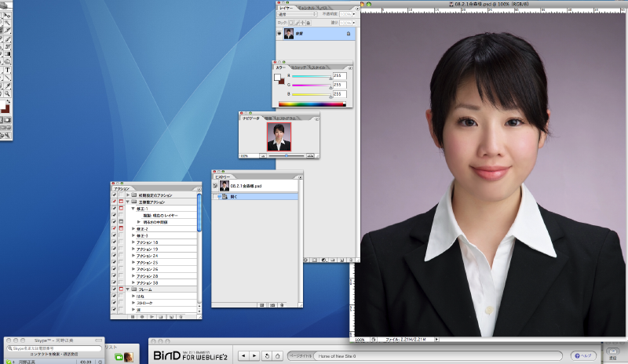Click the trash icon in Actions panel
The height and width of the screenshot is (364, 628).
tap(181, 316)
